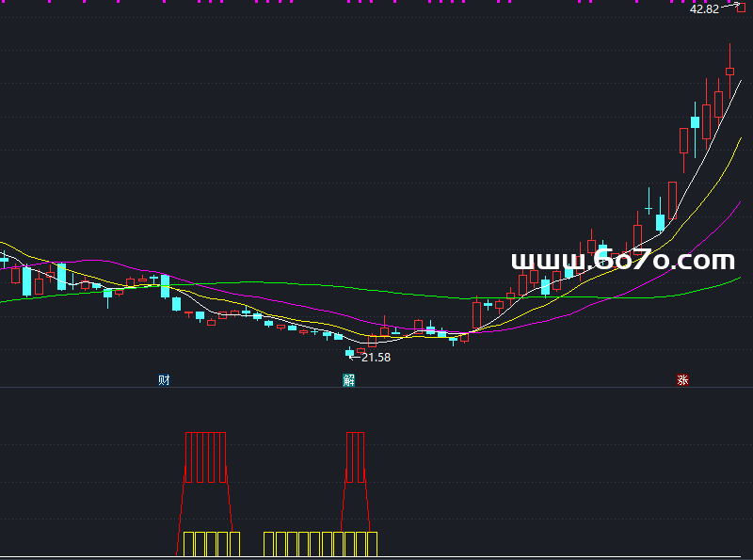Select the last candlestick at the chart peak
Viewport: 753px width, 560px height.
pos(729,70)
